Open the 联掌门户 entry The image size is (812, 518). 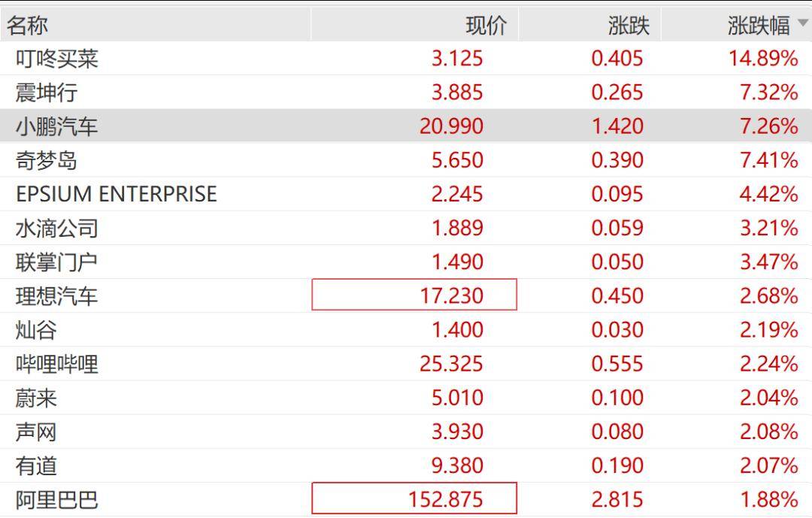[57, 262]
